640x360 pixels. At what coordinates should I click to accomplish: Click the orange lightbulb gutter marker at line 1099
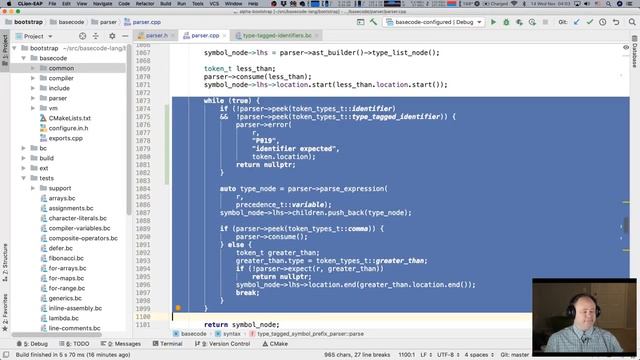tap(178, 308)
